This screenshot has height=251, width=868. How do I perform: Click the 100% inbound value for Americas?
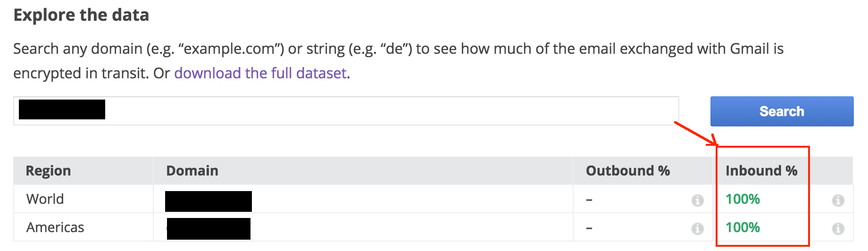tap(743, 227)
